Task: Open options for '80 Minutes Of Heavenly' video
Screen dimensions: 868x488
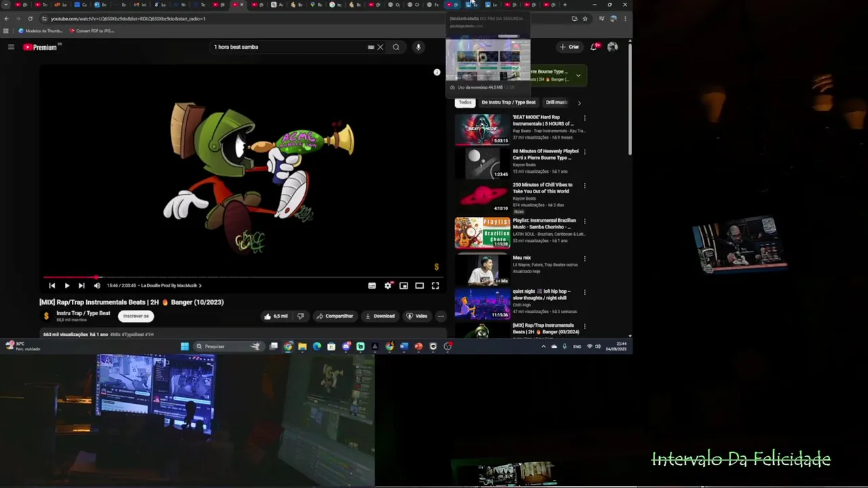Action: pos(585,152)
